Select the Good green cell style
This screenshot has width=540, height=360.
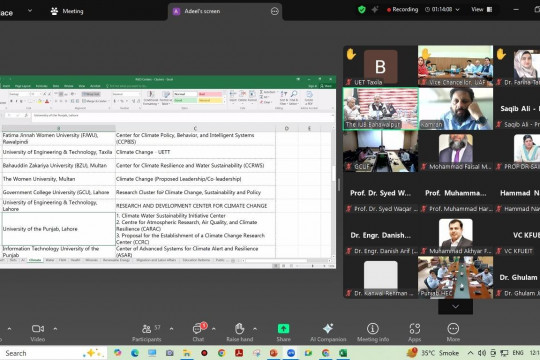point(185,100)
